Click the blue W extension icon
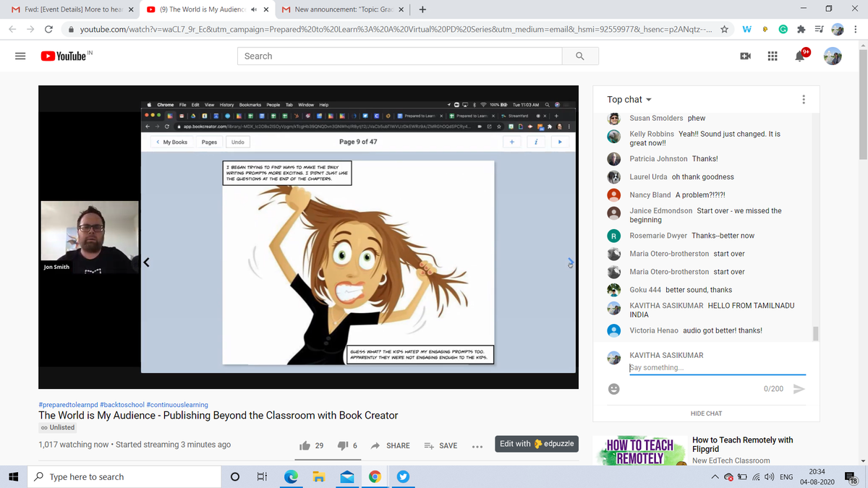868x488 pixels. [746, 29]
